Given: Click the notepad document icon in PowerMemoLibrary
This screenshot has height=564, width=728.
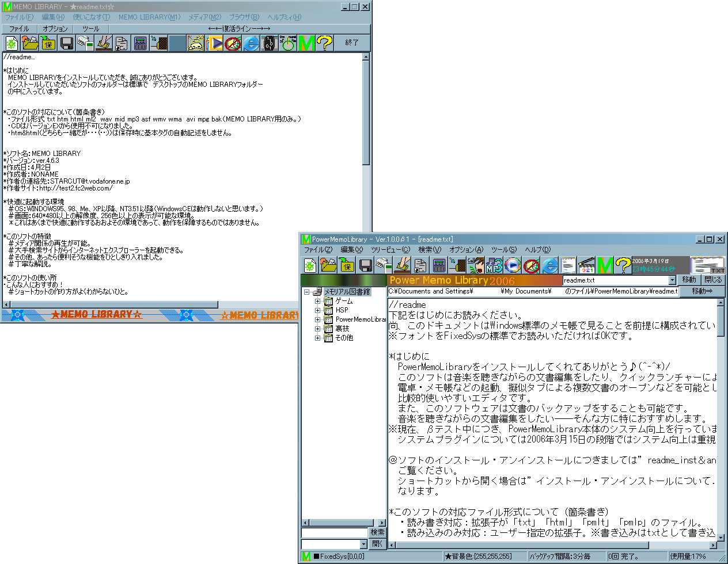Looking at the screenshot, I should 568,265.
